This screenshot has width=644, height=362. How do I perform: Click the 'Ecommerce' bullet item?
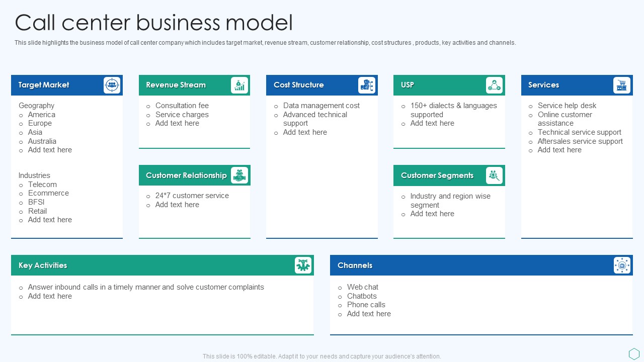point(48,193)
